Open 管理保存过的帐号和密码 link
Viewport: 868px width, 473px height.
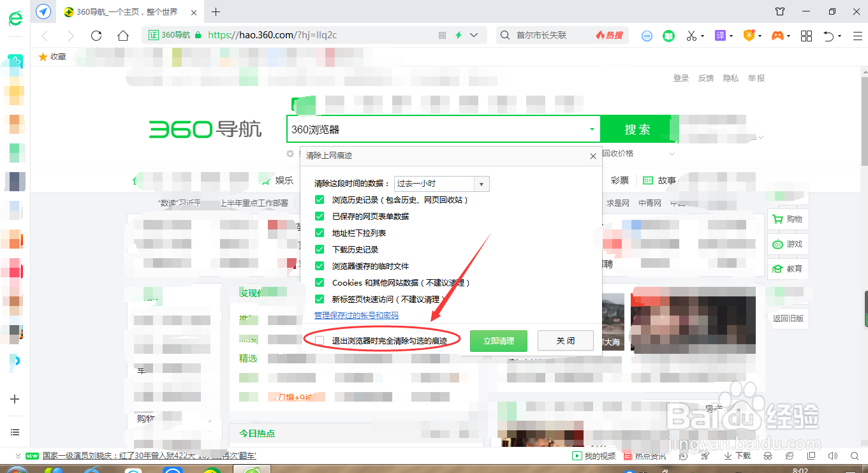click(x=357, y=316)
